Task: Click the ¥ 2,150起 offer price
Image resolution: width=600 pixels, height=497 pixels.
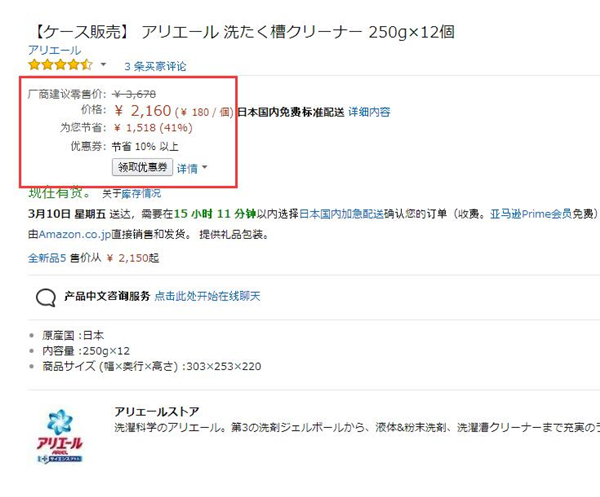Action: 133,258
